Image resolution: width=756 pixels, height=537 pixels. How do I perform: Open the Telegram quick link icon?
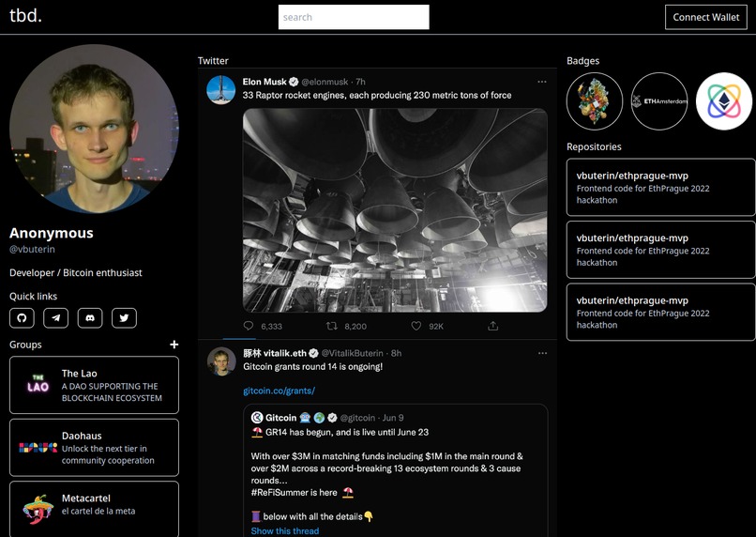point(56,318)
